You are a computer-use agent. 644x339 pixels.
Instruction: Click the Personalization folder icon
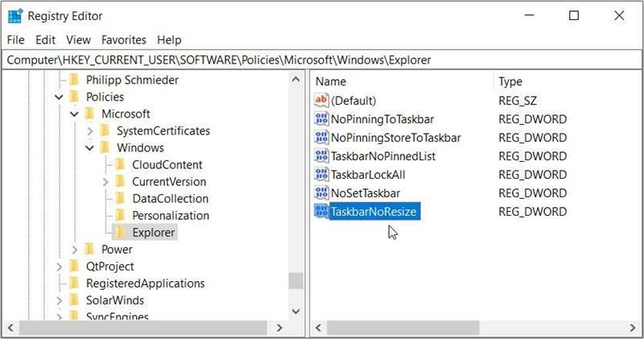(121, 216)
